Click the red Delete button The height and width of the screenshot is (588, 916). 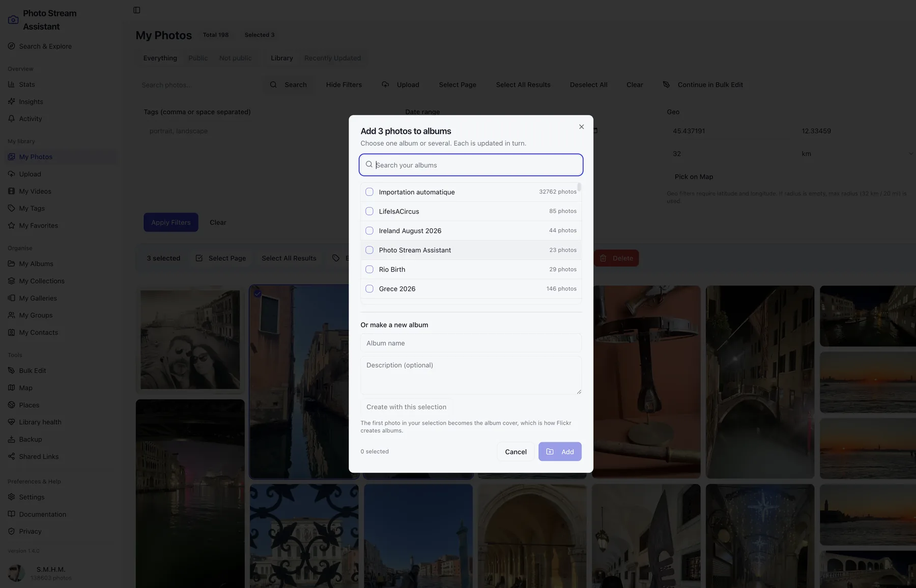[616, 258]
